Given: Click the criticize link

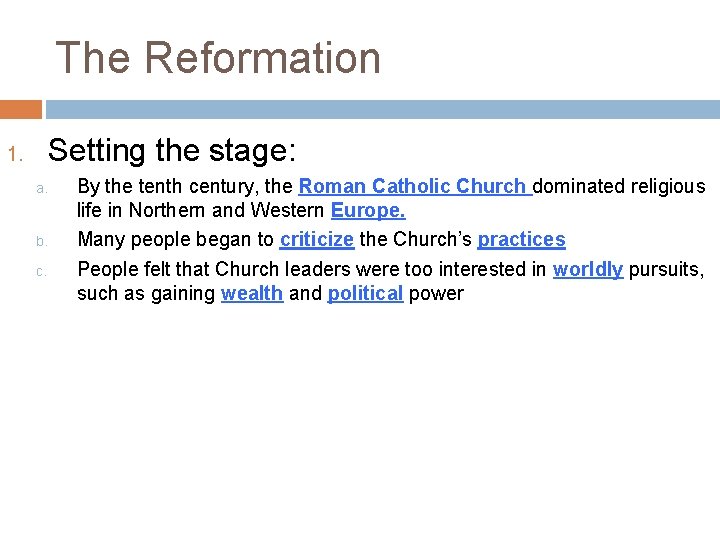Looking at the screenshot, I should pyautogui.click(x=317, y=239).
